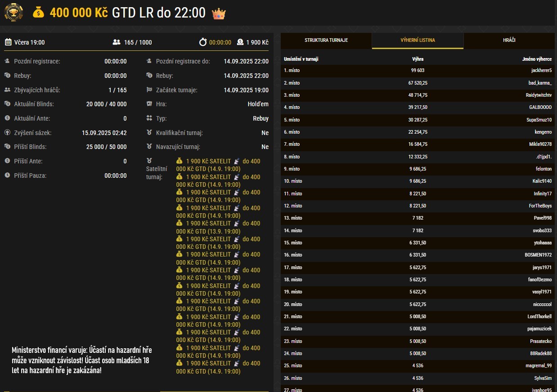Click the trophy poker chip logo icon
The width and height of the screenshot is (557, 392).
point(13,12)
